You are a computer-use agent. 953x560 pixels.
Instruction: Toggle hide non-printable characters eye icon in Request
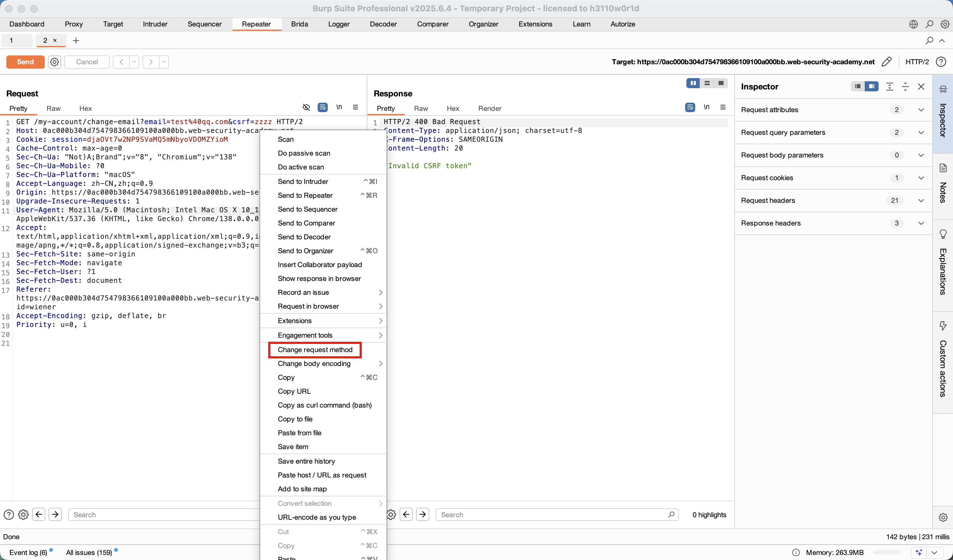tap(306, 107)
